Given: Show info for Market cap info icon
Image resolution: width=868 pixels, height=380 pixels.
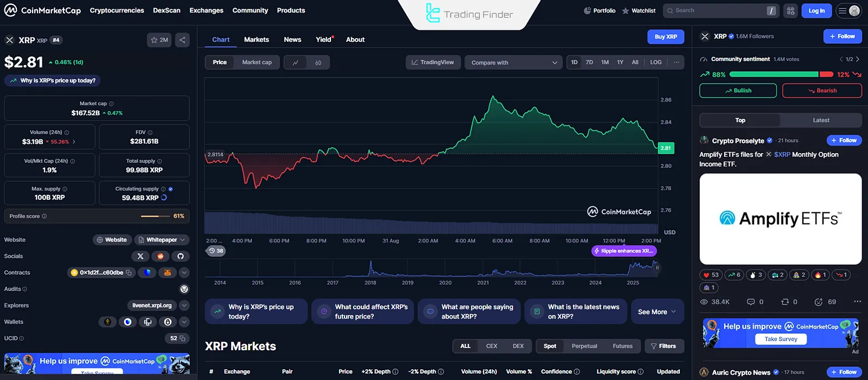Looking at the screenshot, I should 111,104.
